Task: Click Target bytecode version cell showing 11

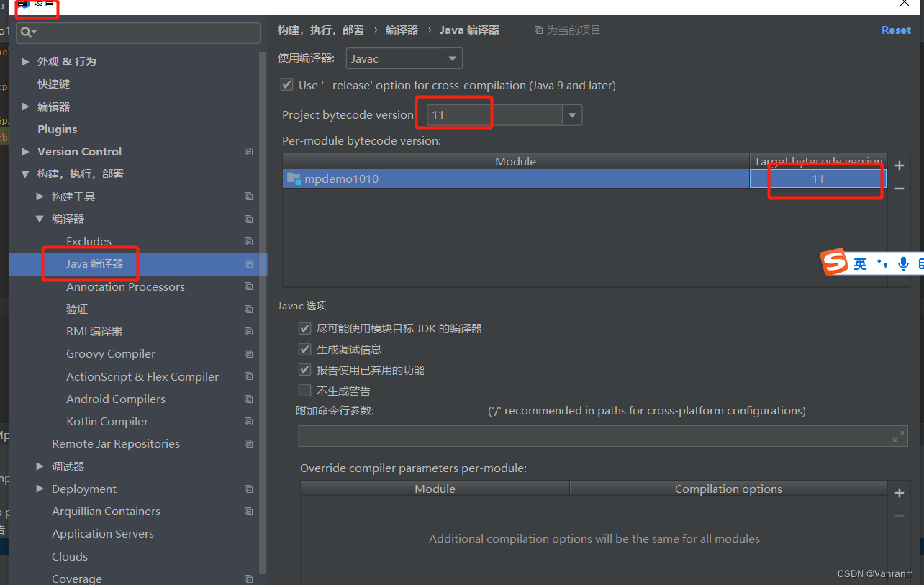Action: click(x=817, y=178)
